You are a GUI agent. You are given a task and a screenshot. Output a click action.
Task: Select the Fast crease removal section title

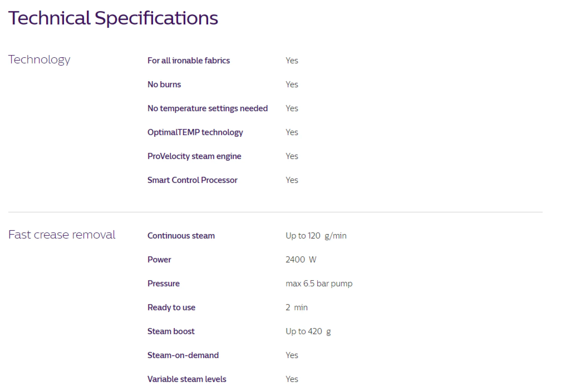[62, 235]
